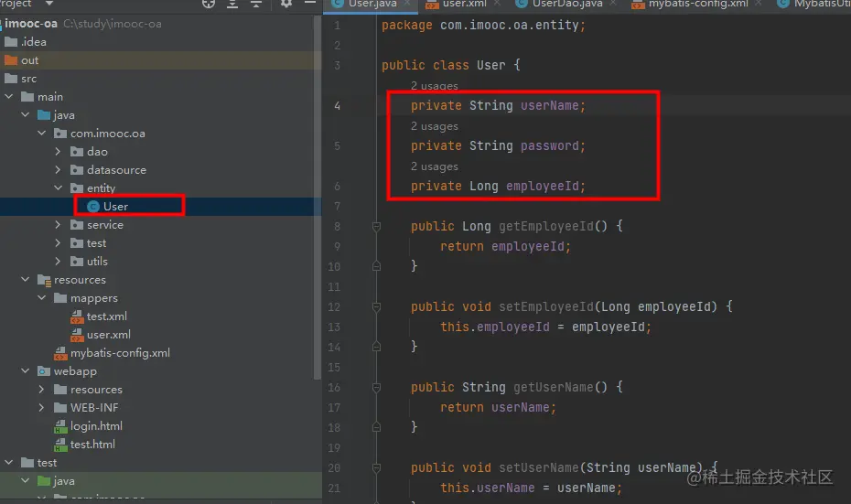Close the UserDao.java tab

click(613, 4)
